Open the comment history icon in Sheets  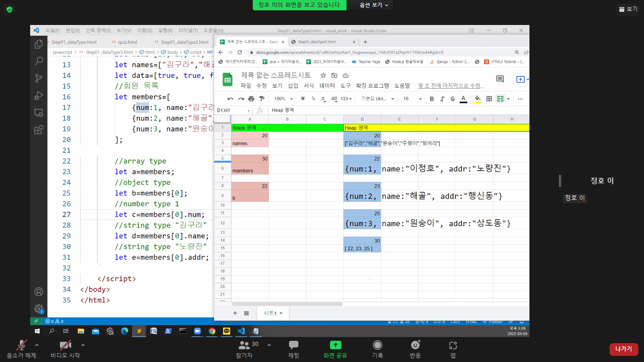[x=500, y=79]
